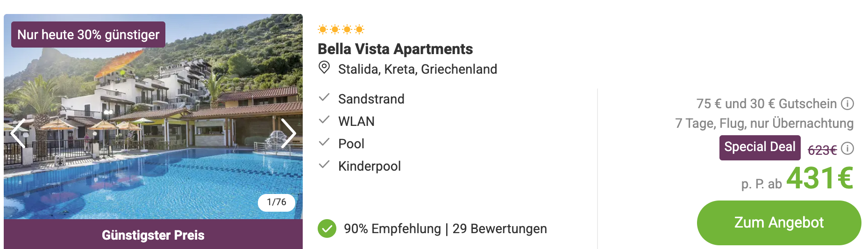Open the Zum Angebot offer

tap(779, 223)
